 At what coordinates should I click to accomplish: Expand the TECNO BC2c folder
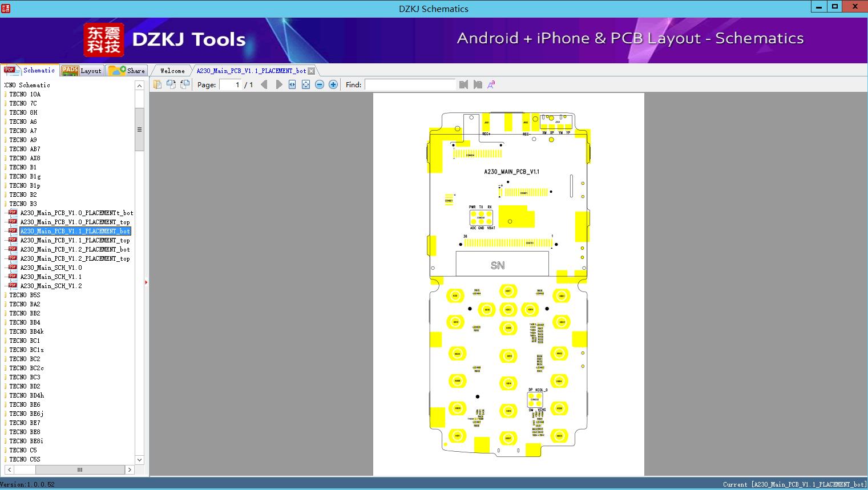point(27,368)
